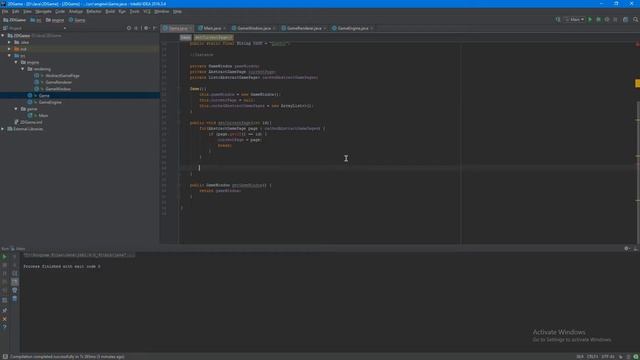Screen dimensions: 640x360
Task: Switch to GameWindow.java editor tab
Action: tap(253, 28)
